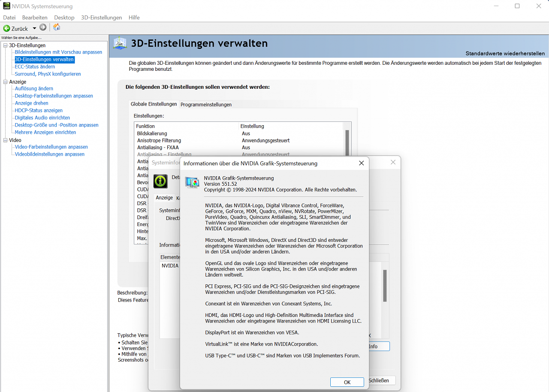Click the Funktion column header
549x392 pixels.
click(x=187, y=126)
